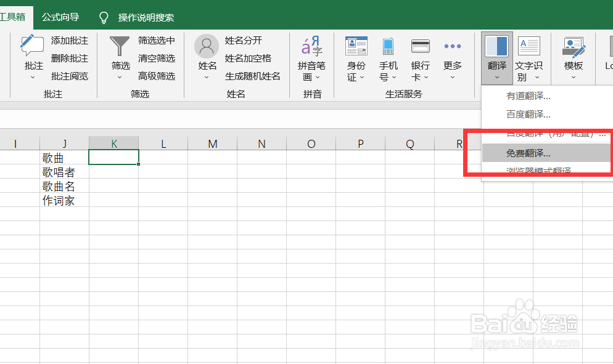Viewport: 613px width, 364px height.
Task: Select the cell containing 歌唱者
Action: point(59,172)
